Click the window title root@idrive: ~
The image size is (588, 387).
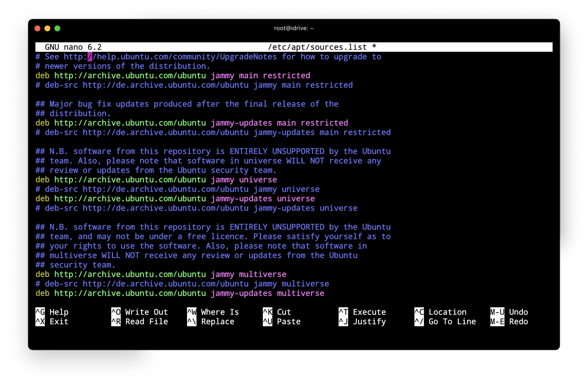(294, 28)
